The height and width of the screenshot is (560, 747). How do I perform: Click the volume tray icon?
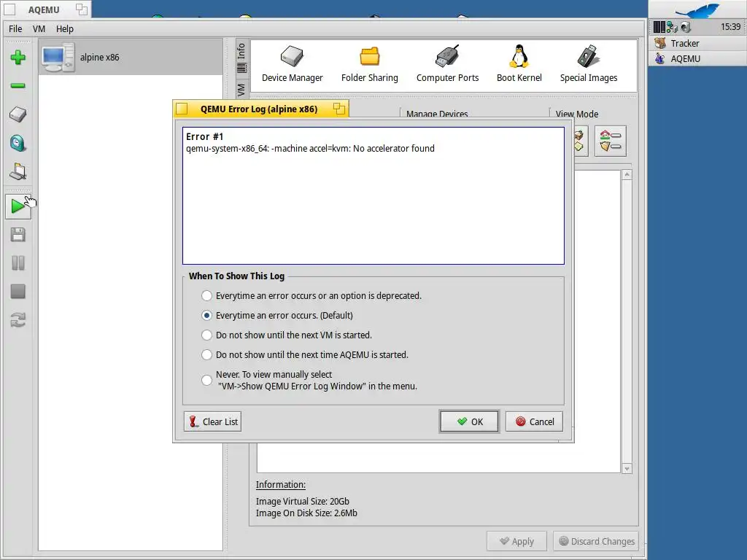tap(686, 27)
